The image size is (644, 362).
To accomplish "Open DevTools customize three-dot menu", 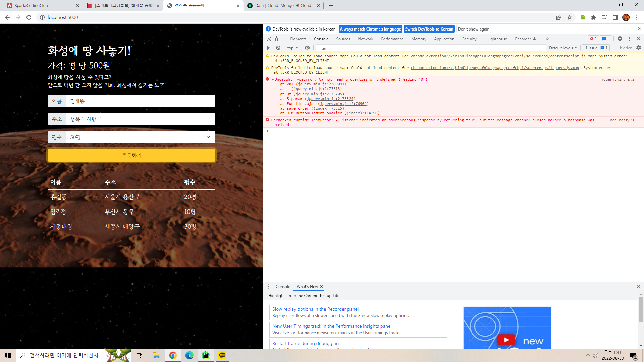I will [629, 39].
